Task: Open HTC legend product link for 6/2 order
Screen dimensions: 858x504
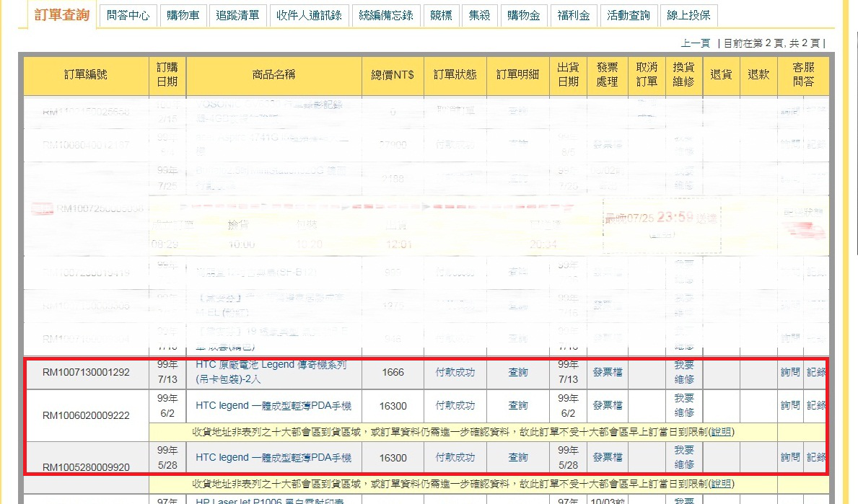Action: tap(273, 406)
